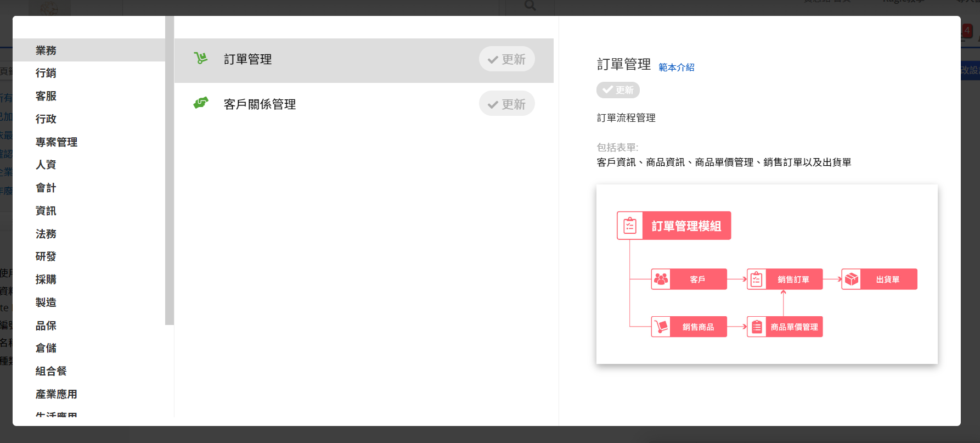The width and height of the screenshot is (980, 443).
Task: Click the 銷售商品 cart icon in diagram
Action: tap(661, 327)
